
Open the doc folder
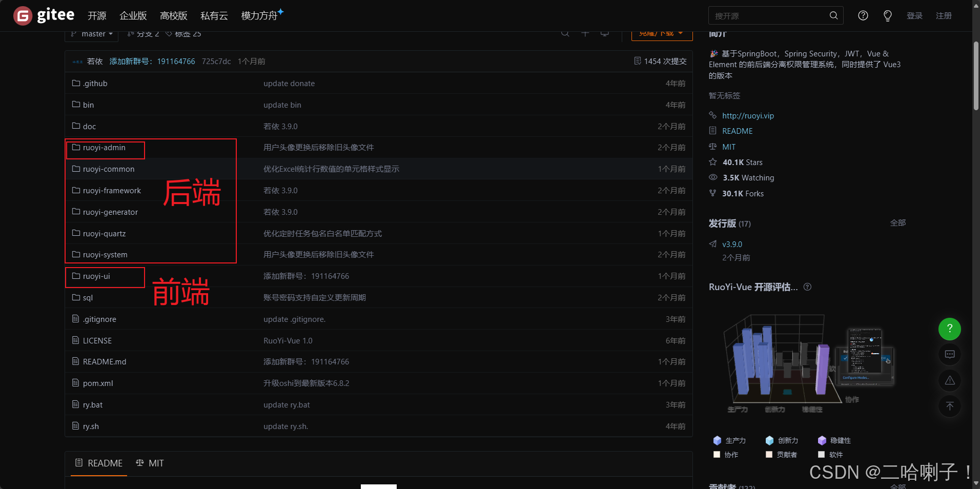[x=89, y=127]
